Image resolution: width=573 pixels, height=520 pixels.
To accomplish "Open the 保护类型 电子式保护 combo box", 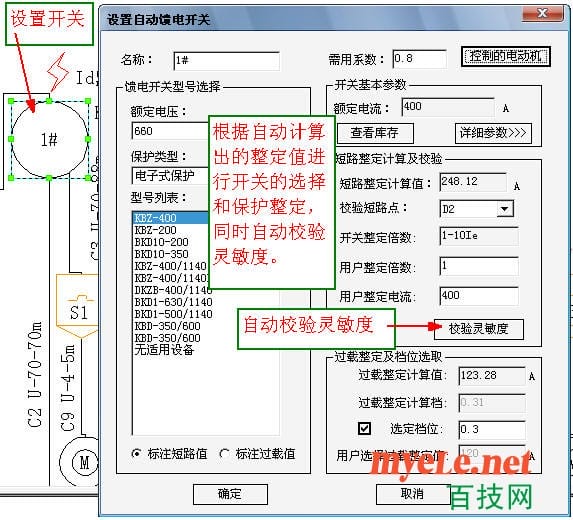I will tap(170, 176).
